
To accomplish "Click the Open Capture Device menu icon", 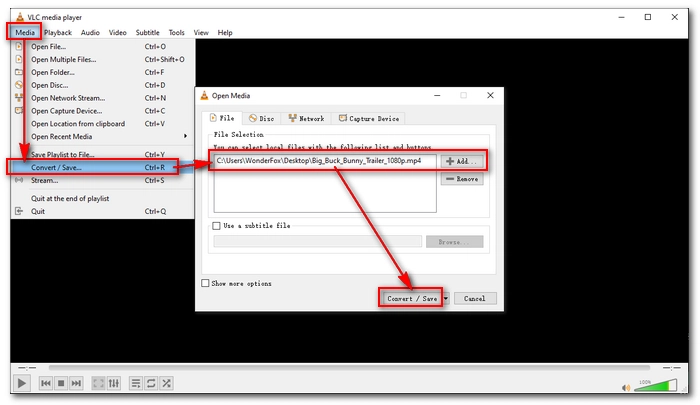I will (x=19, y=110).
